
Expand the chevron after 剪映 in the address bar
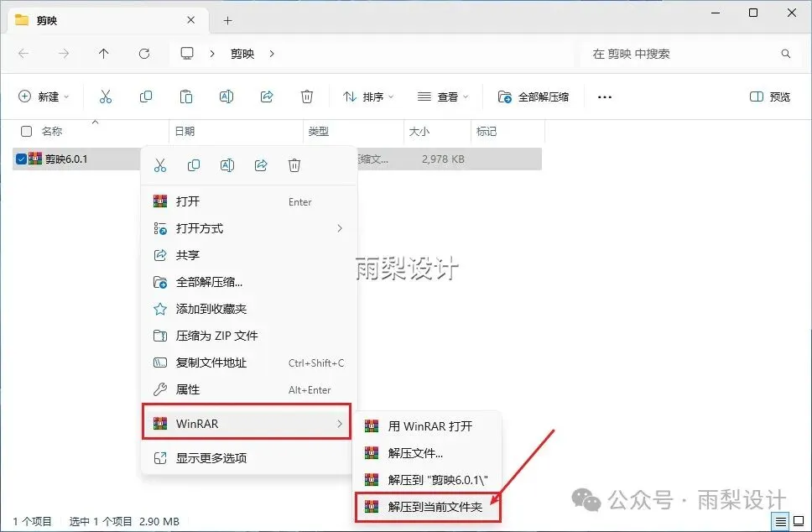pos(272,54)
